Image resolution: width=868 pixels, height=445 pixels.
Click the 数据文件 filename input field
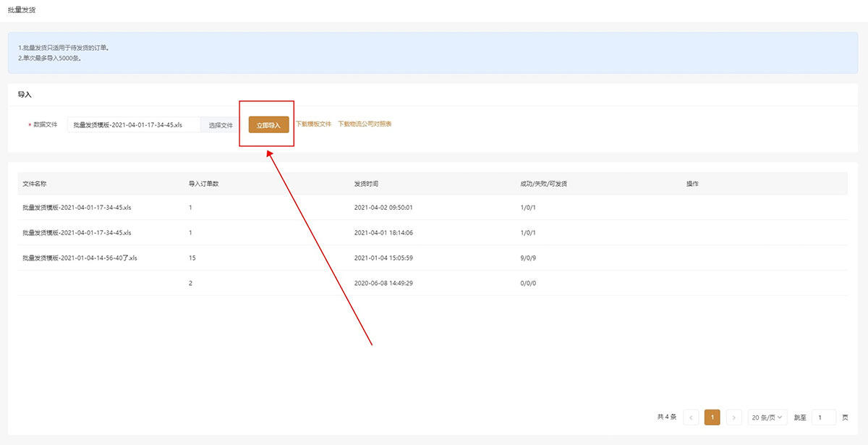134,125
